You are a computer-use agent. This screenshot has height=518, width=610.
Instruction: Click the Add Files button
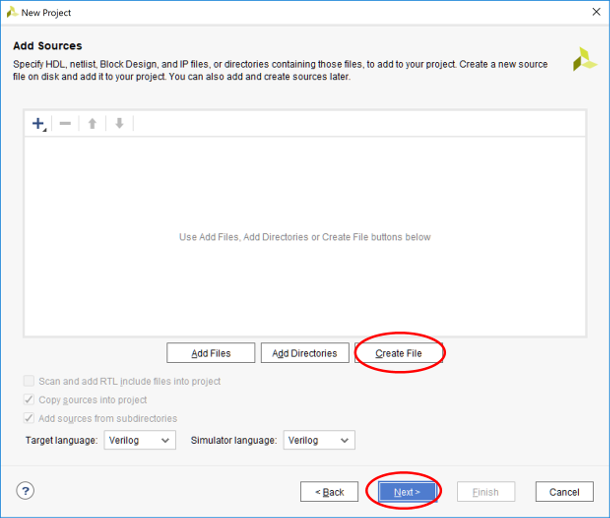pyautogui.click(x=211, y=353)
